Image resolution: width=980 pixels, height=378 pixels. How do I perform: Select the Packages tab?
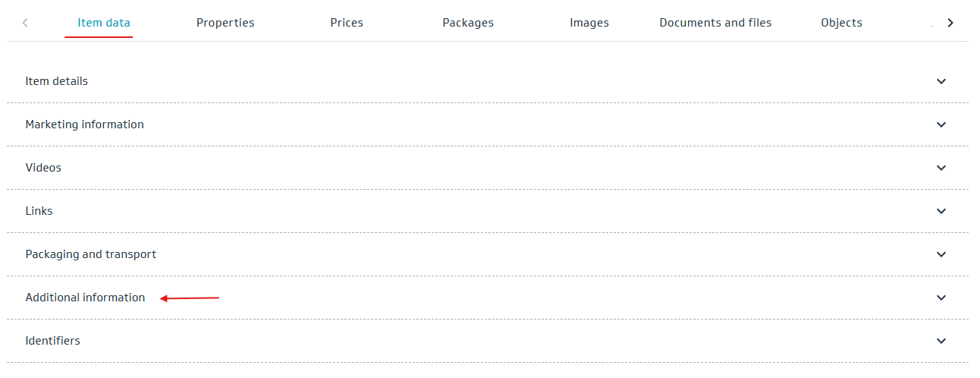point(468,23)
